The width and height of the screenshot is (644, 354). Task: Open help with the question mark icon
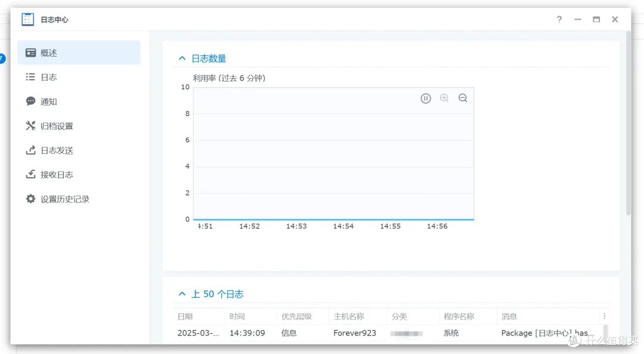pos(559,19)
